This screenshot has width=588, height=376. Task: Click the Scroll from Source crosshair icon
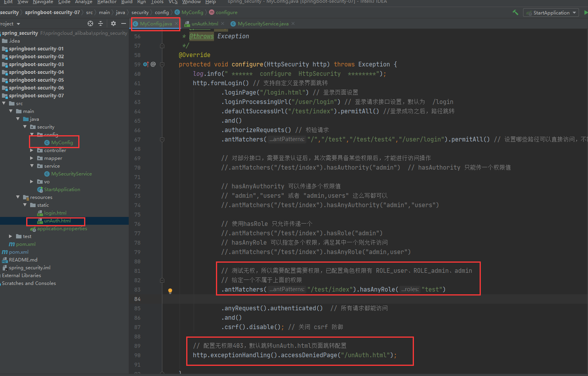[90, 23]
